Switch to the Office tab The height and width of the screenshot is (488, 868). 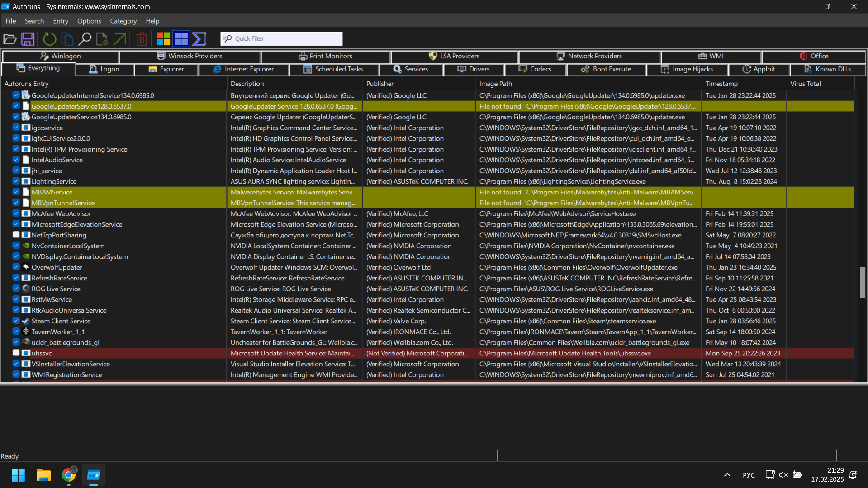(814, 56)
